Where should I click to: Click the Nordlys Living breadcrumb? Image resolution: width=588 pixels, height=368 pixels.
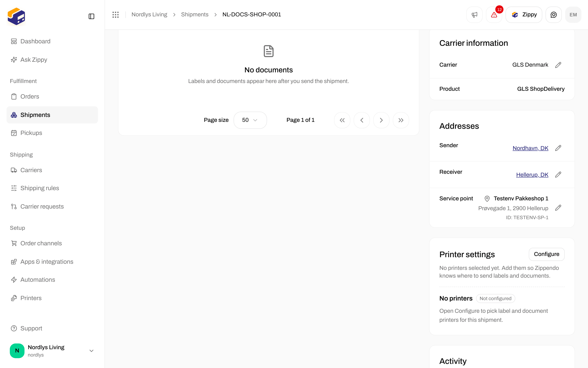tap(149, 15)
